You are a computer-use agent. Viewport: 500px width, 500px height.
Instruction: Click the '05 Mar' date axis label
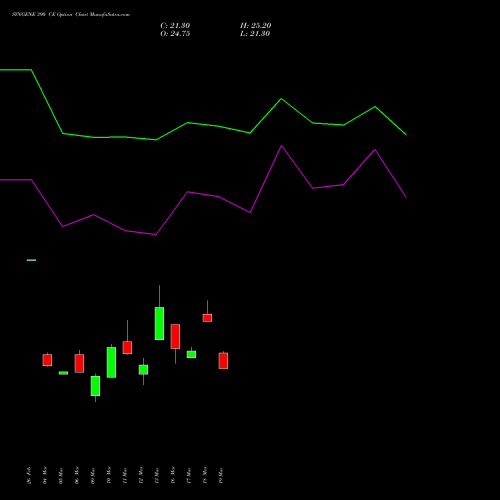tap(61, 475)
